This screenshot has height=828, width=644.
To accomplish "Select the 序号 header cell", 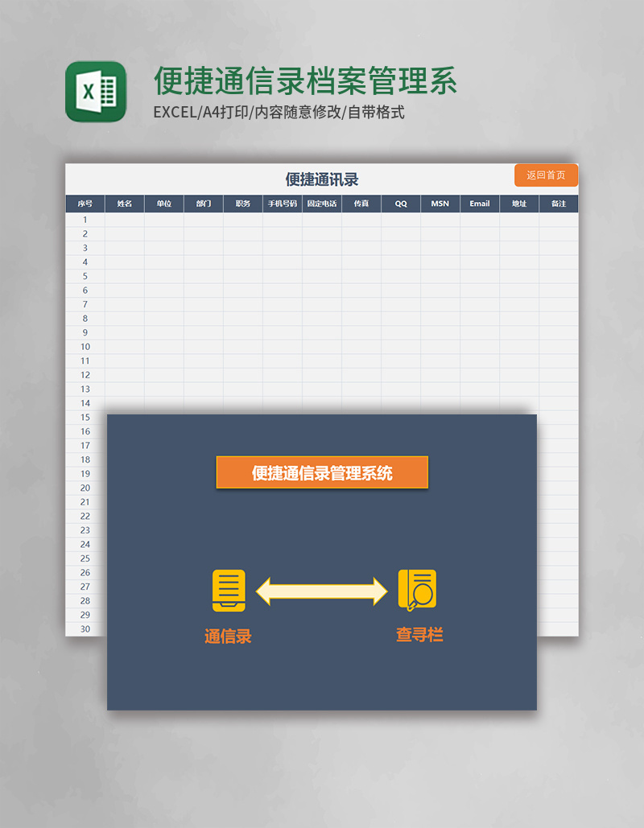I will click(85, 204).
